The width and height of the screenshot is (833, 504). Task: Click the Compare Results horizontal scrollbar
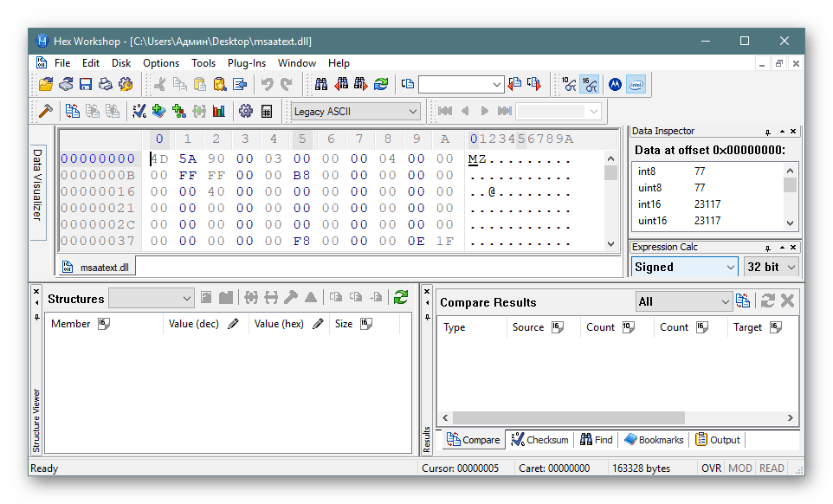point(618,418)
